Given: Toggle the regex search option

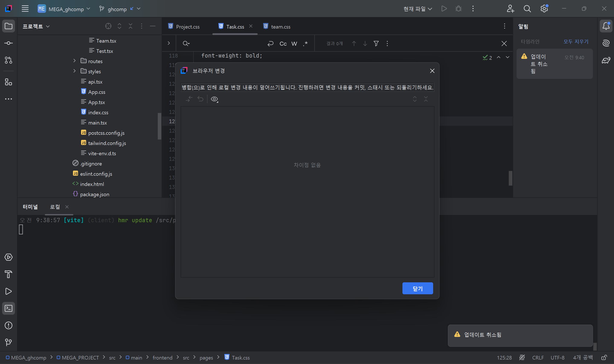Looking at the screenshot, I should pyautogui.click(x=305, y=44).
